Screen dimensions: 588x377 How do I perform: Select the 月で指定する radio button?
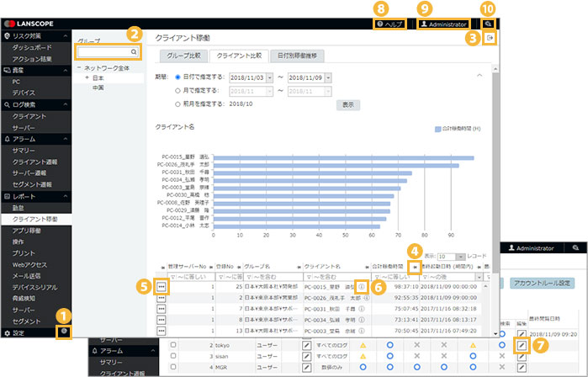(x=167, y=91)
